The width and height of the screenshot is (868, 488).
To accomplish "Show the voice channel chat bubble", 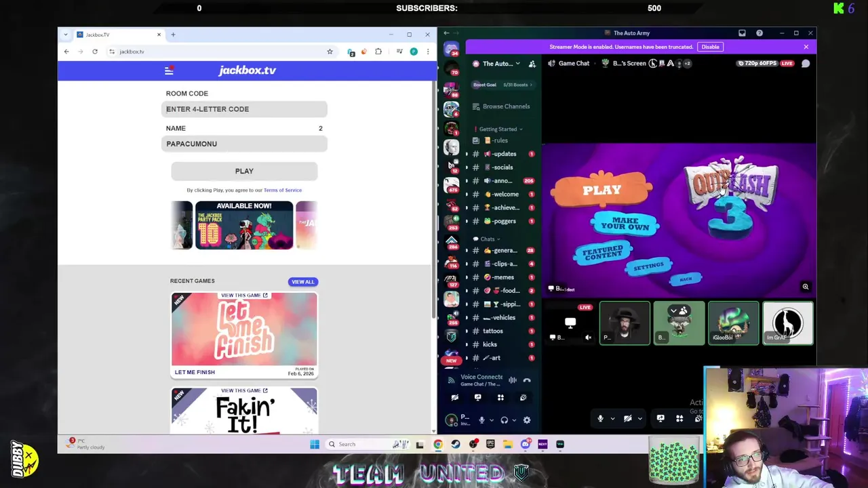I will pyautogui.click(x=806, y=63).
